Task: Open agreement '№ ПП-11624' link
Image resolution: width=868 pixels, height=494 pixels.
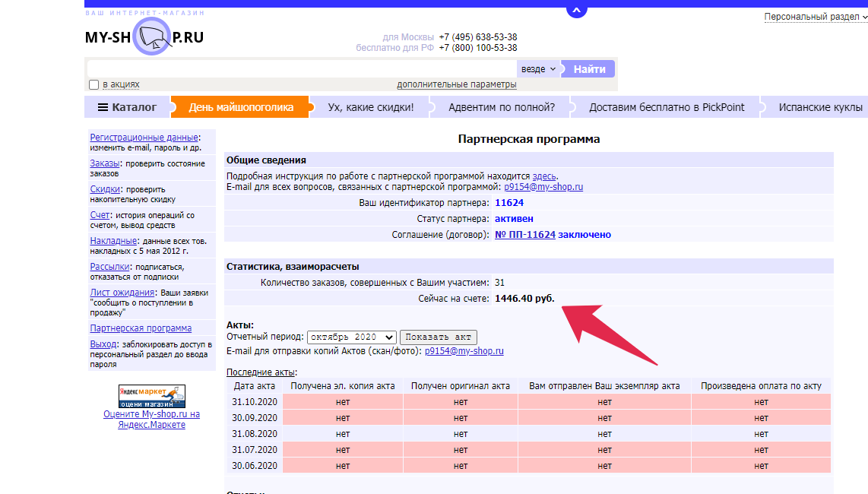Action: (524, 234)
